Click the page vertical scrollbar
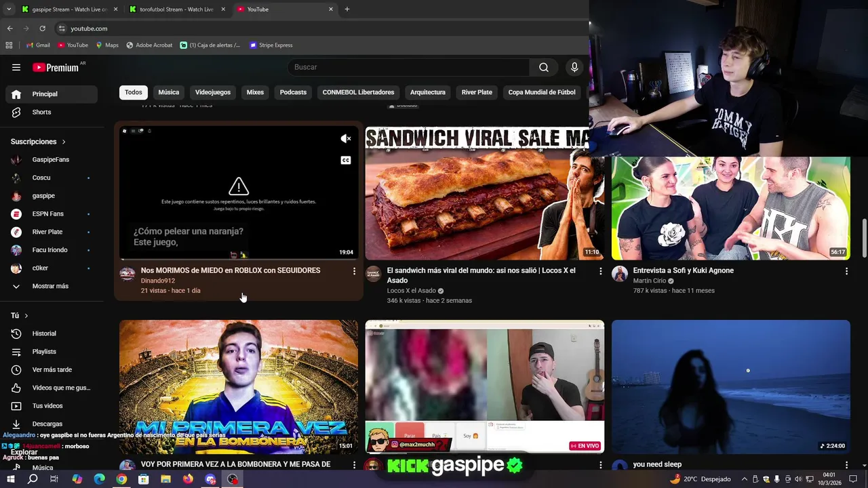Image resolution: width=868 pixels, height=488 pixels. point(863,237)
